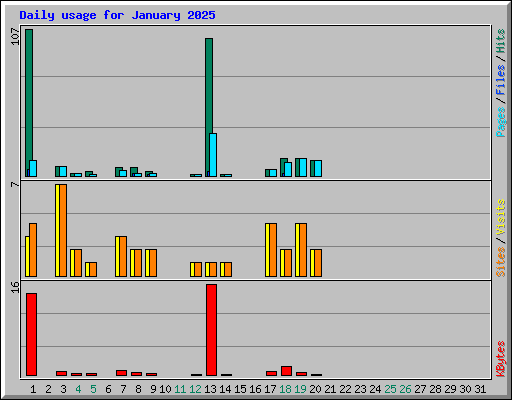Click the yellow Visits bar for day 1
This screenshot has width=512, height=400.
coord(27,256)
